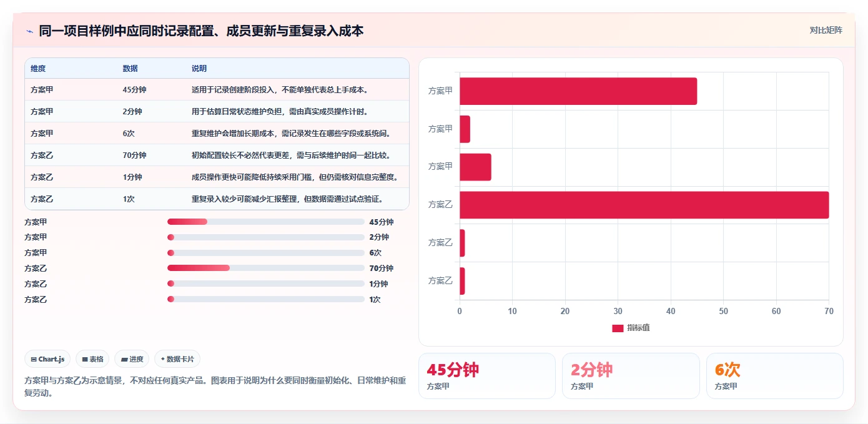Click the x-axis tick label 0
The height and width of the screenshot is (424, 868).
click(460, 311)
